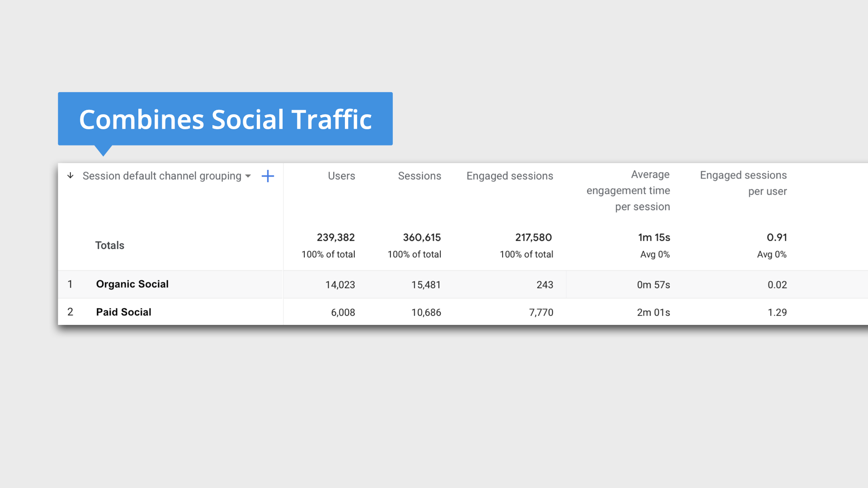Click the callout bubble labeled Combines Social Traffic
Image resolution: width=868 pixels, height=488 pixels.
225,119
